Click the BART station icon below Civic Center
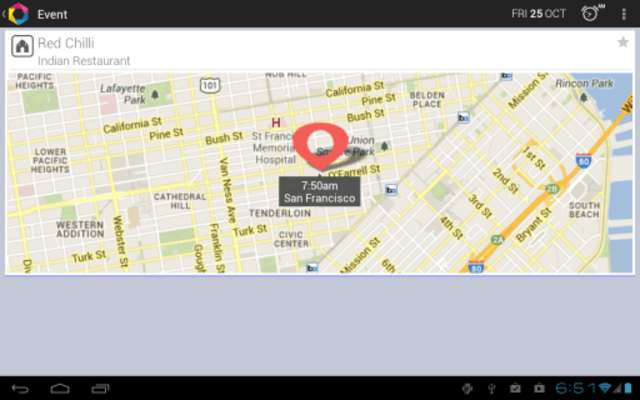This screenshot has width=640, height=400. coord(312,268)
